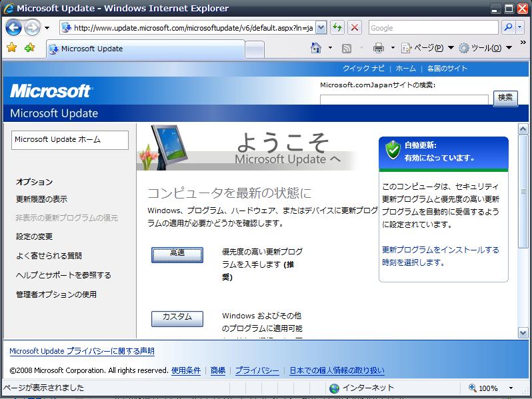Screen dimensions: 532x399
Task: Open the ページ(P) menu
Action: [427, 48]
